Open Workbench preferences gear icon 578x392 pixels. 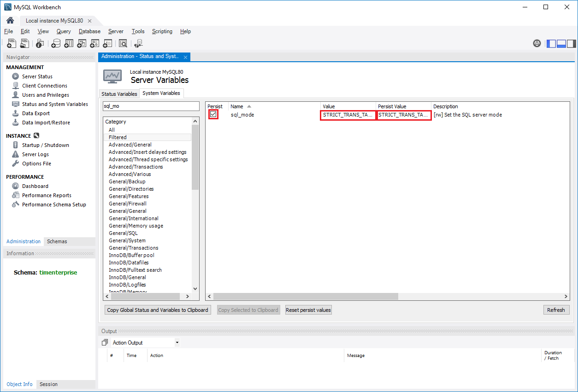point(537,43)
